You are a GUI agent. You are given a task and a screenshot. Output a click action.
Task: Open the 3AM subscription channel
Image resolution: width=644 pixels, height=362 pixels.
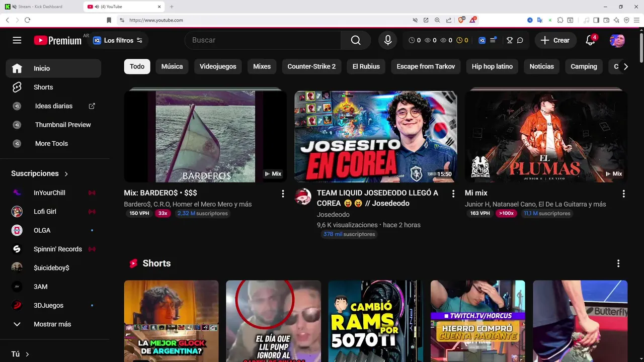click(x=53, y=287)
